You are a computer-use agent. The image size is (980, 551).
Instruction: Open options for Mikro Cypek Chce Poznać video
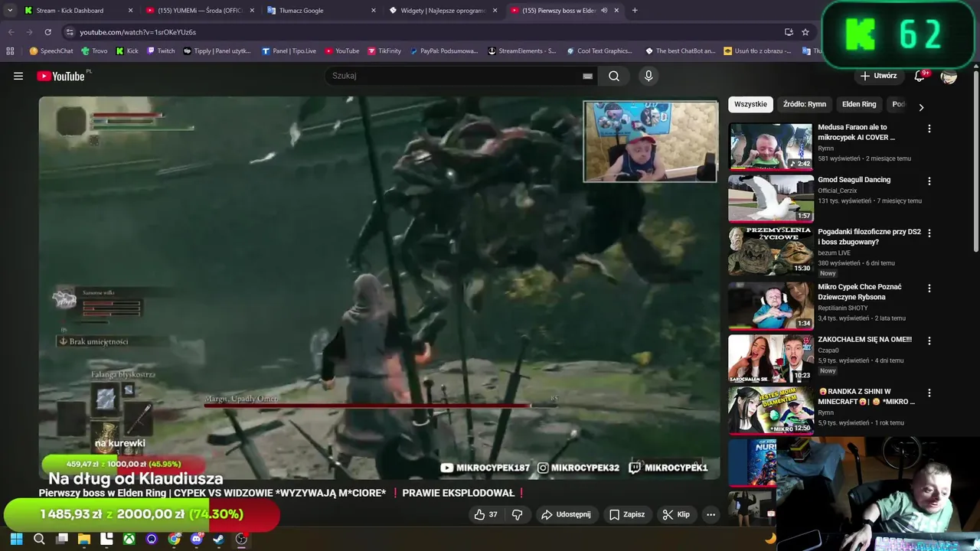pyautogui.click(x=929, y=289)
